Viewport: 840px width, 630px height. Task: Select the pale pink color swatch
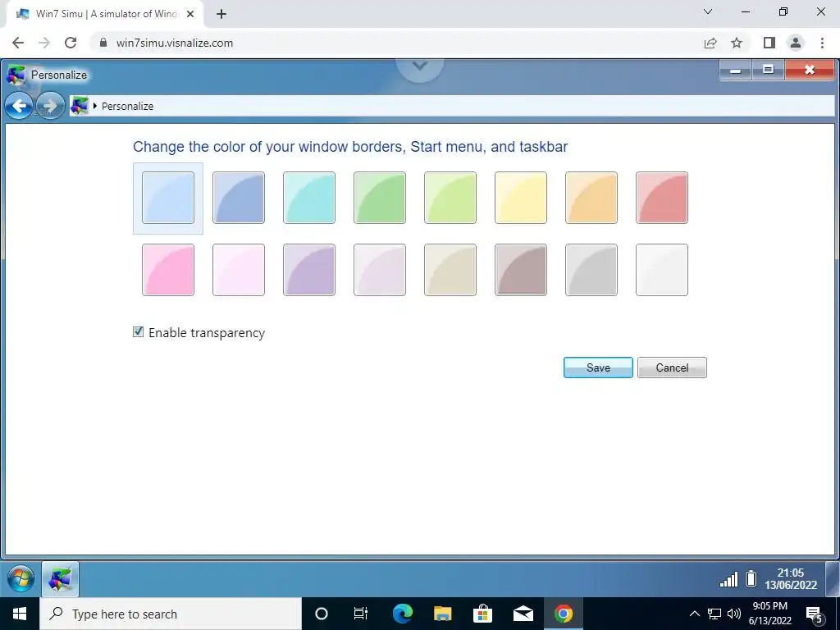pos(239,270)
